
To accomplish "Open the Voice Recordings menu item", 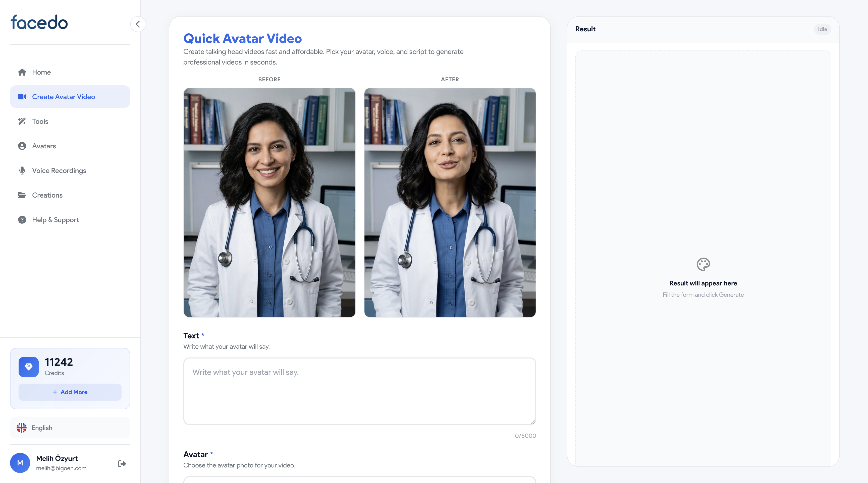I will (x=59, y=170).
